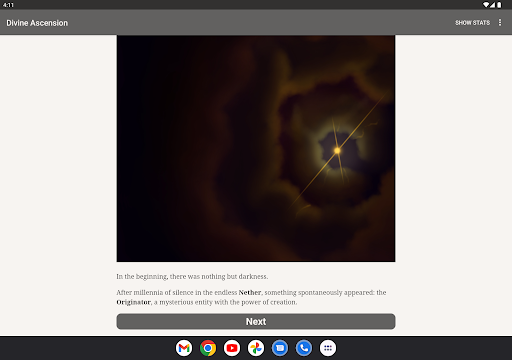Tap the battery icon in status bar
512x360 pixels.
pyautogui.click(x=499, y=5)
